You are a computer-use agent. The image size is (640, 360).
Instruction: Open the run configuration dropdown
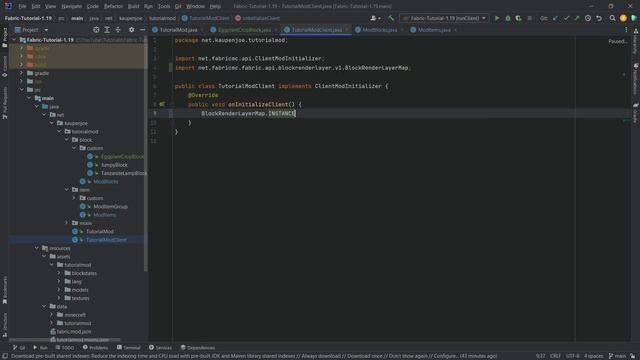click(x=444, y=18)
